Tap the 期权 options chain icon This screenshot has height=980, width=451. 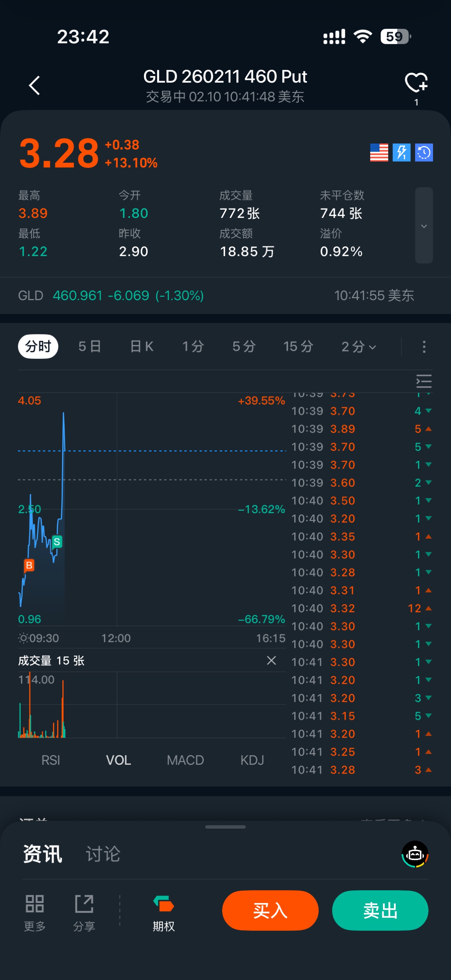click(x=163, y=911)
